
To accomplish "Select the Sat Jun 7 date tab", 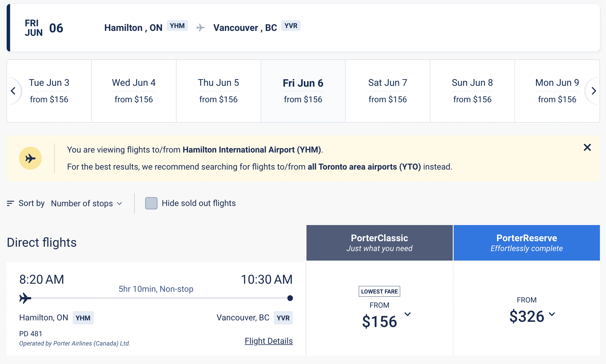I will point(388,91).
